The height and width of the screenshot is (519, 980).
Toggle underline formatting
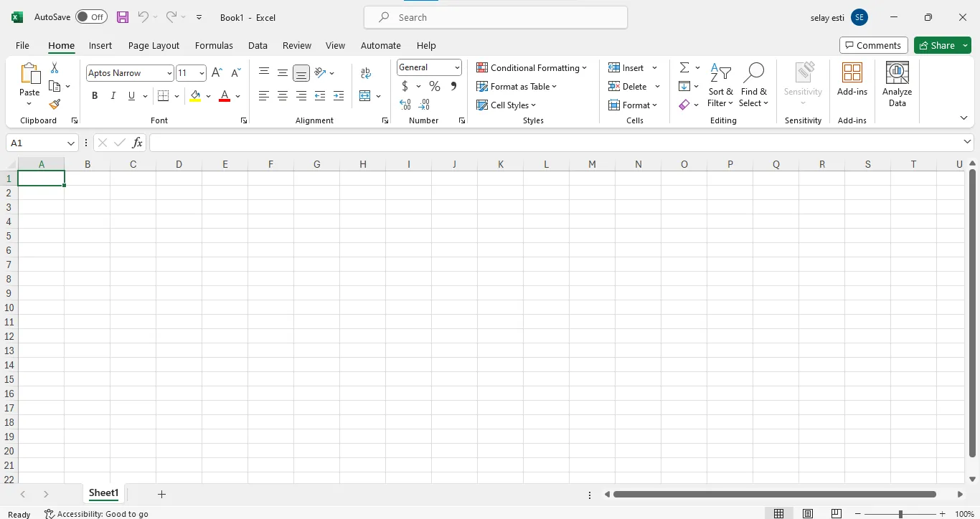131,95
